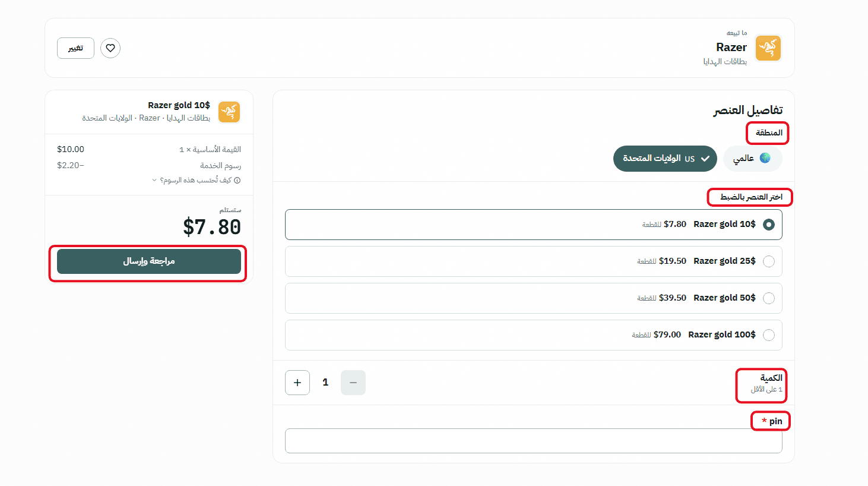Increase quantity with plus button

click(297, 383)
